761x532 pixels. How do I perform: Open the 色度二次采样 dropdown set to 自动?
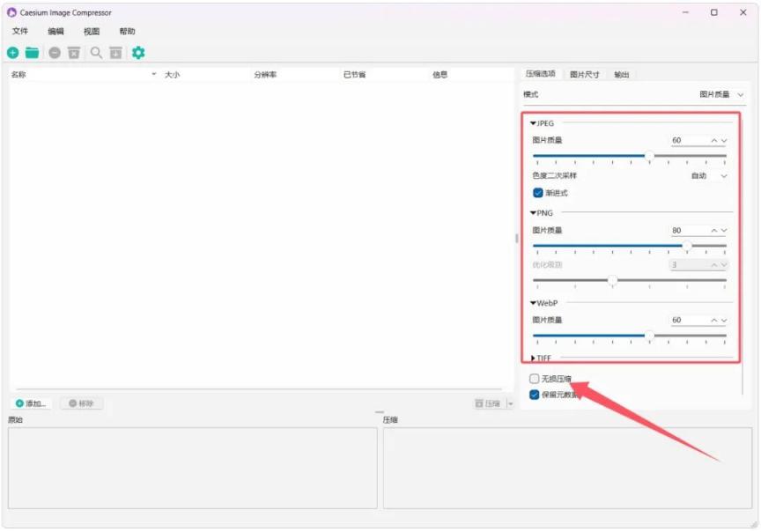pos(709,175)
